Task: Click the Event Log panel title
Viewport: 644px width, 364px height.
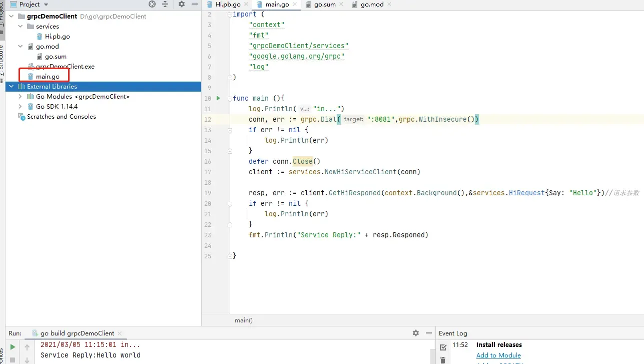Action: [453, 333]
